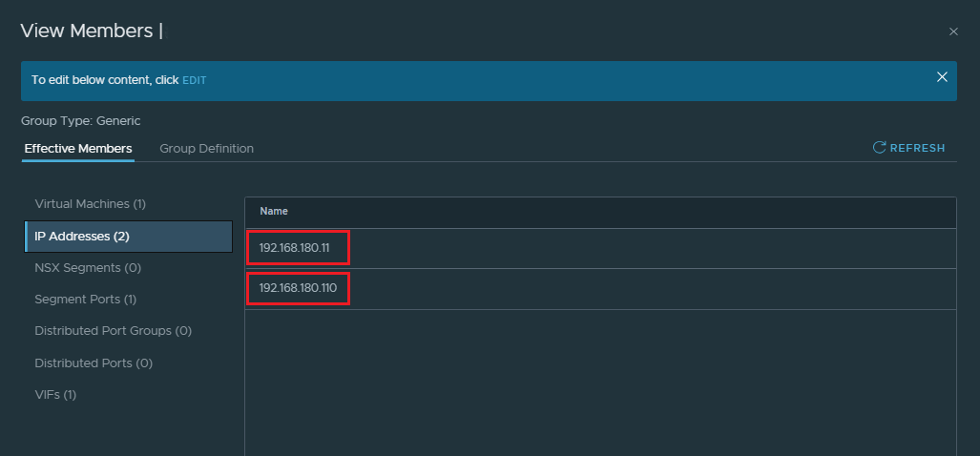
Task: Click the circular refresh arrow icon
Action: click(879, 148)
